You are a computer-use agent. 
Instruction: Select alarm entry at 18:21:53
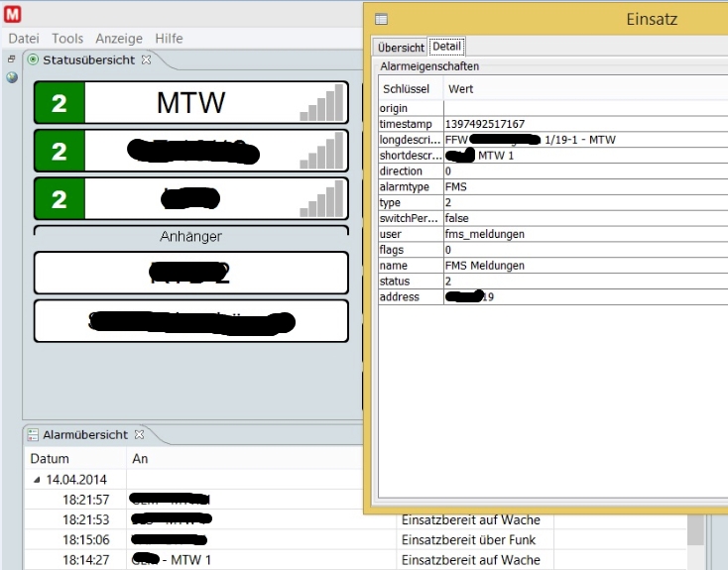[355, 519]
